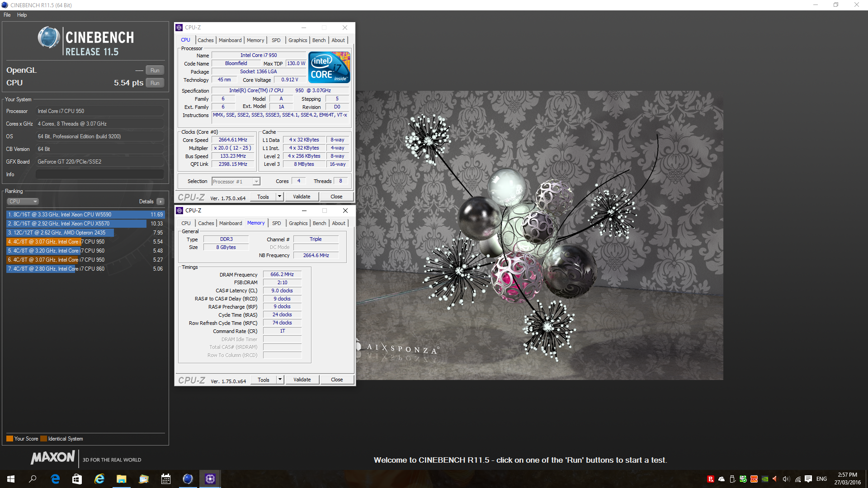Click Close button in lower CPU-Z window

(x=337, y=380)
